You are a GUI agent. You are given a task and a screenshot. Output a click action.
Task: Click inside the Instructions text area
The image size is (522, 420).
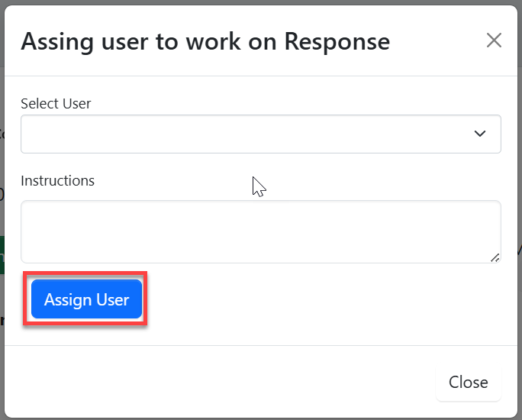pyautogui.click(x=260, y=231)
